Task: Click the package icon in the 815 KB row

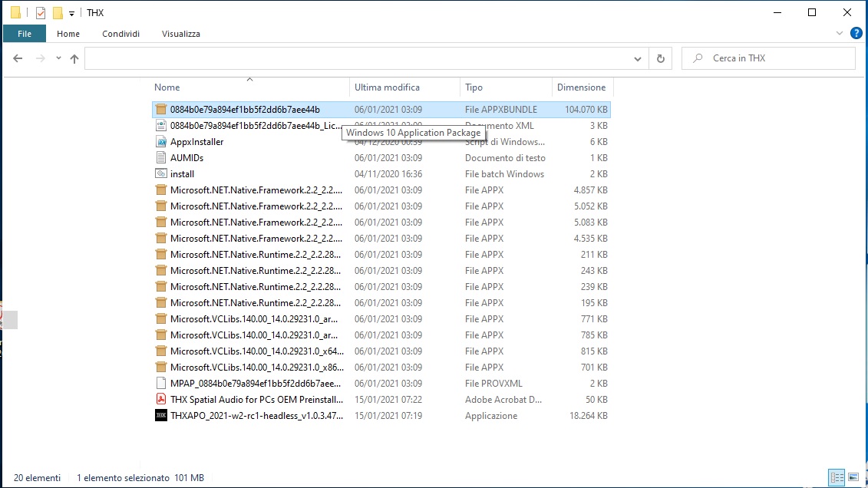Action: (x=160, y=351)
